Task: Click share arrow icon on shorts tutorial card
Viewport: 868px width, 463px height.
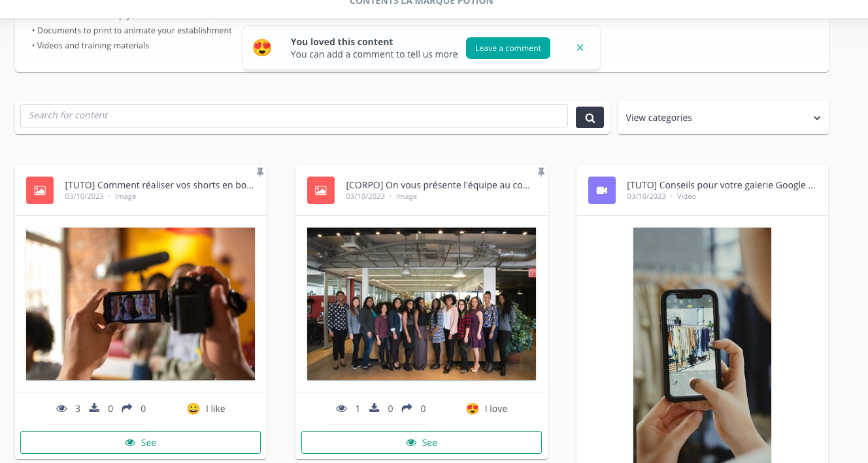Action: [127, 408]
